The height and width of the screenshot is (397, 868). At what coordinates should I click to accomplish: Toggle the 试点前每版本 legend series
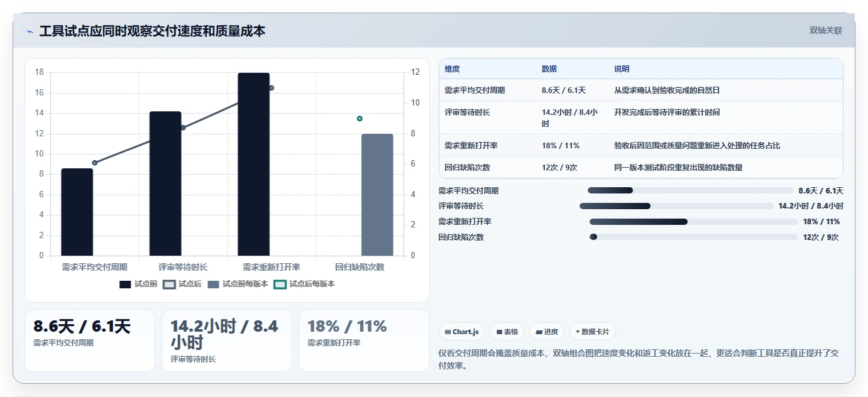[x=238, y=284]
